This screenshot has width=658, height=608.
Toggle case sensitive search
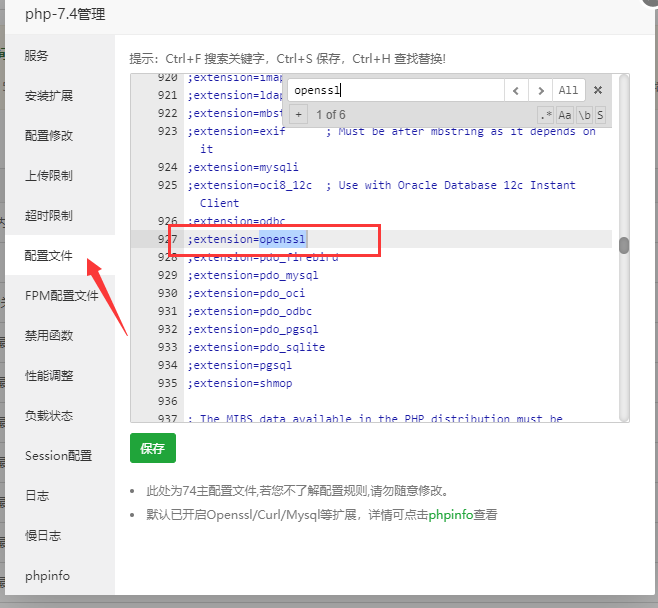564,115
